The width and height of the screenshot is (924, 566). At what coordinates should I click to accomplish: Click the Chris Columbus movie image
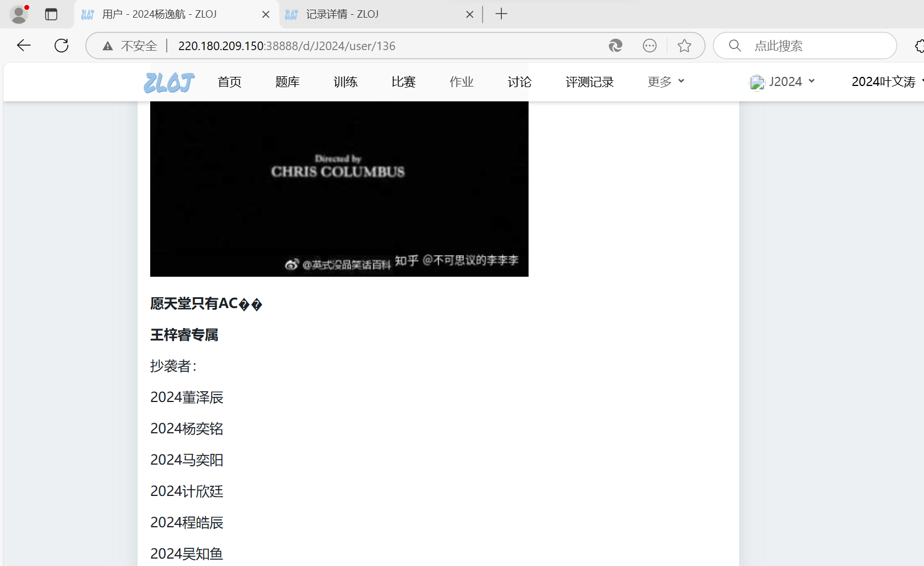(x=339, y=189)
